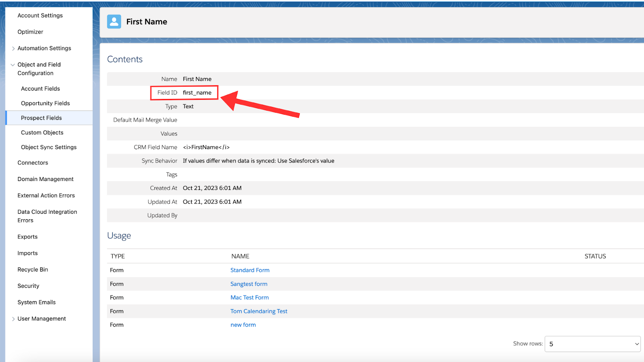Open the new form link
Screen dimensions: 644x362
pyautogui.click(x=243, y=325)
